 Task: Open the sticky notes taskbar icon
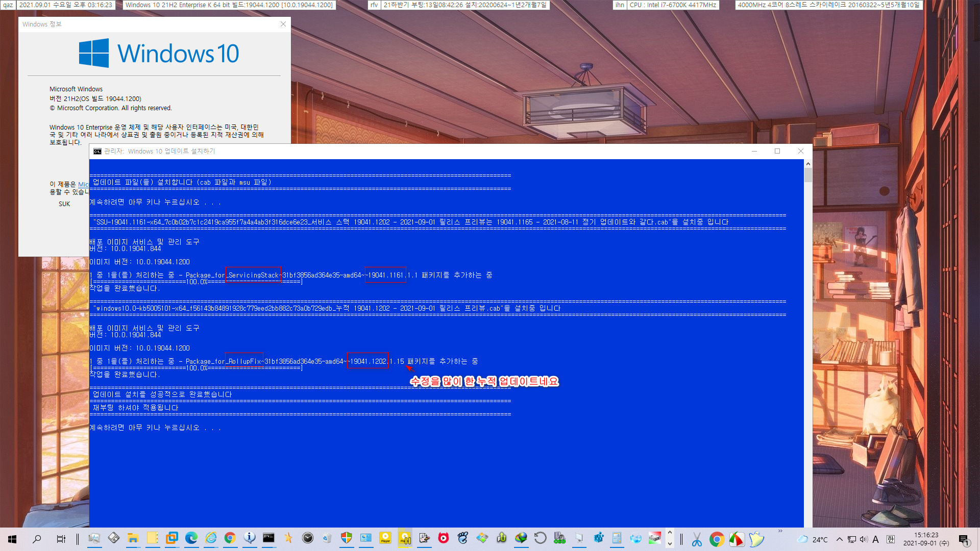152,538
